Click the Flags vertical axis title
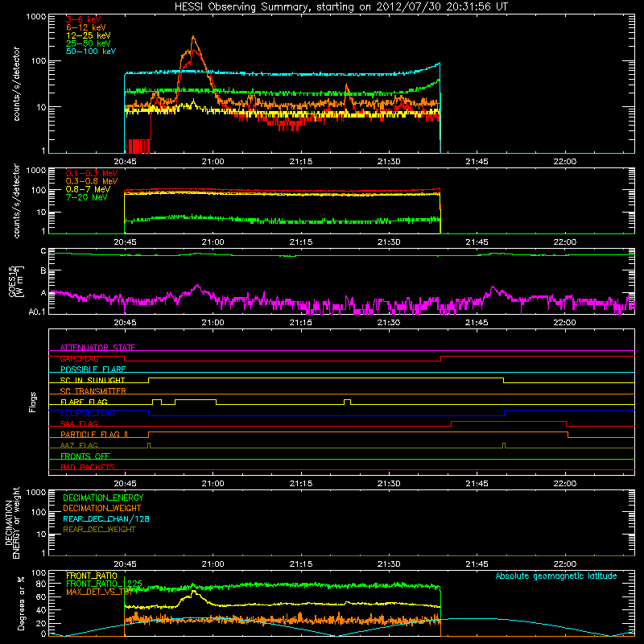Image resolution: width=644 pixels, height=644 pixels. click(33, 402)
